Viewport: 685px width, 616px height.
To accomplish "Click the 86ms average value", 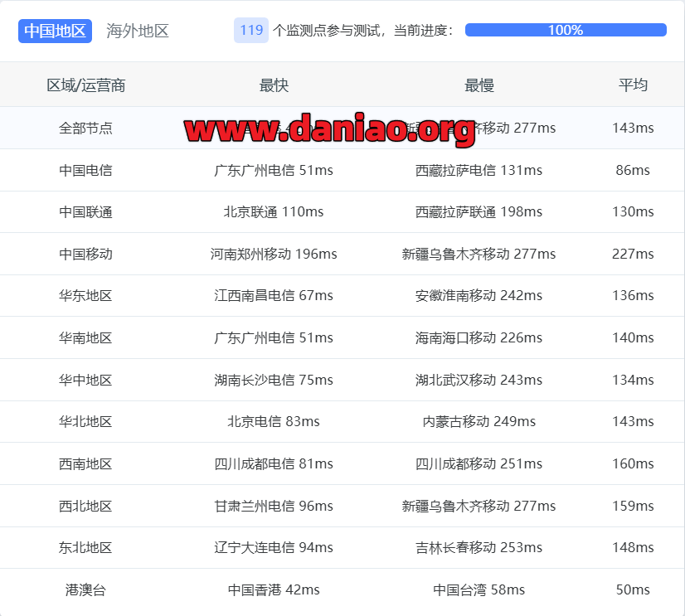I will 633,171.
